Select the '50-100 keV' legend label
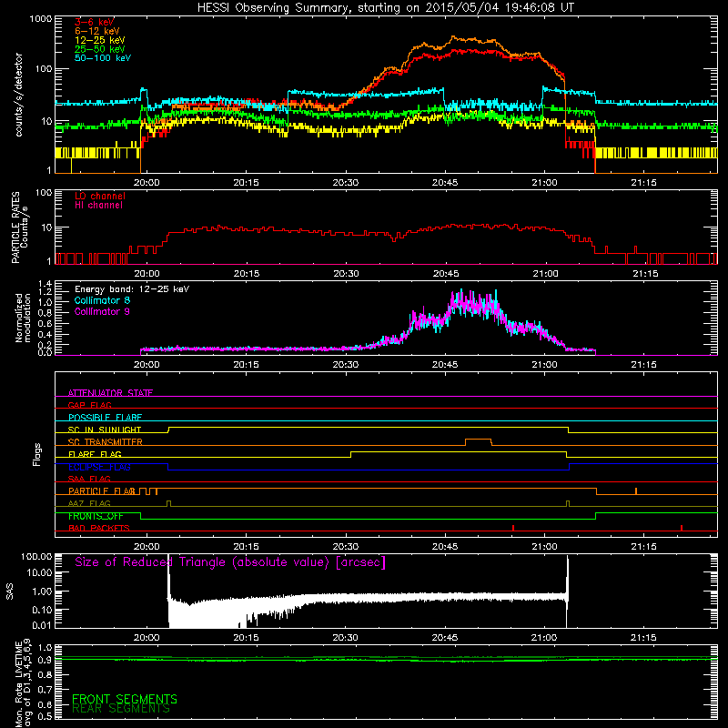This screenshot has width=728, height=728. (103, 58)
